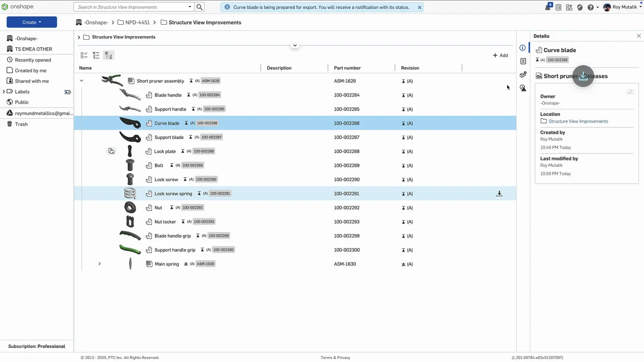
Task: Switch to detailed list view mode
Action: pyautogui.click(x=96, y=55)
